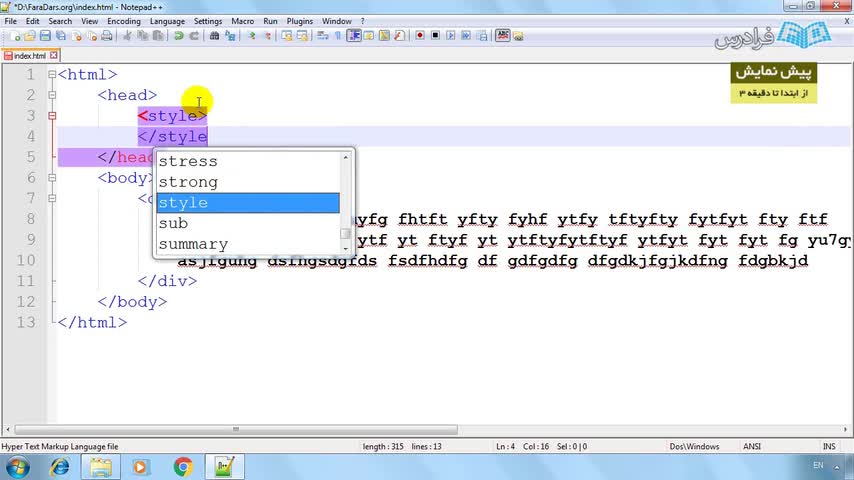The height and width of the screenshot is (480, 854).
Task: Open the Language menu
Action: click(x=167, y=21)
